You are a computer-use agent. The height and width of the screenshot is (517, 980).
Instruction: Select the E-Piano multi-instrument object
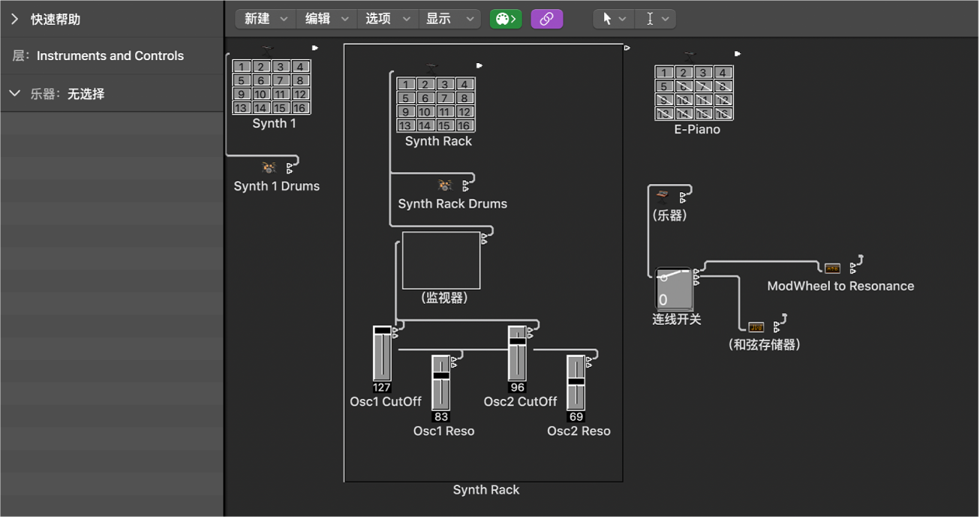[x=693, y=93]
